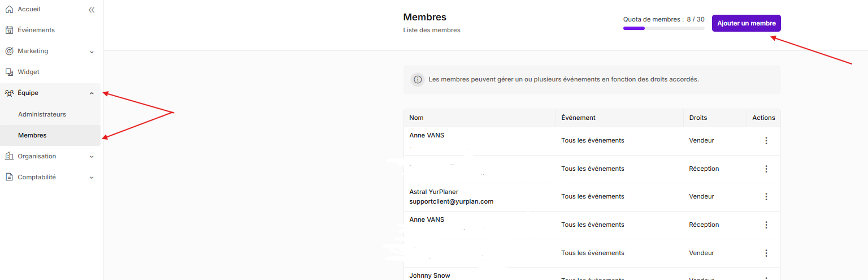868x280 pixels.
Task: Click the Marketing target icon
Action: (9, 51)
